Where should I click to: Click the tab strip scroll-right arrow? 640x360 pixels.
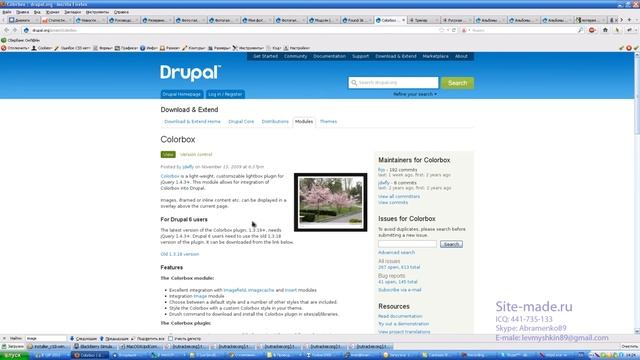[x=622, y=20]
